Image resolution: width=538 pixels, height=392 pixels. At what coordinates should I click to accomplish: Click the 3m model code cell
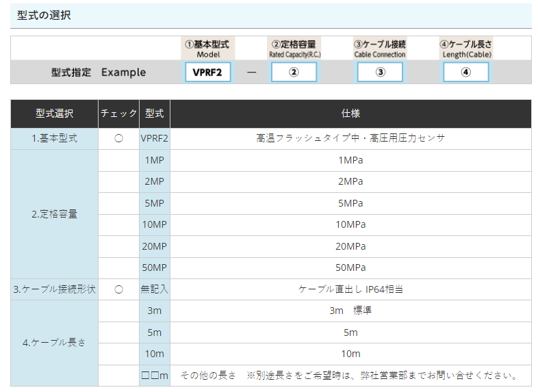point(155,311)
